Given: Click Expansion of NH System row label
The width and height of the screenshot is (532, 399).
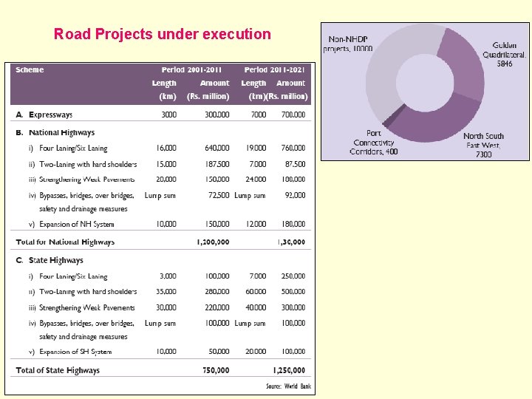Looking at the screenshot, I should click(x=77, y=225).
